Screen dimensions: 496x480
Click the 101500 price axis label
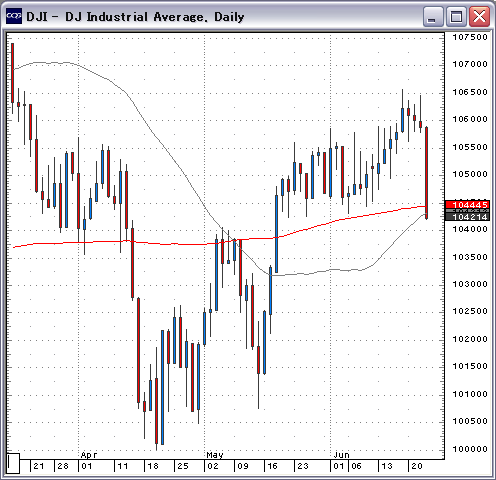[470, 366]
